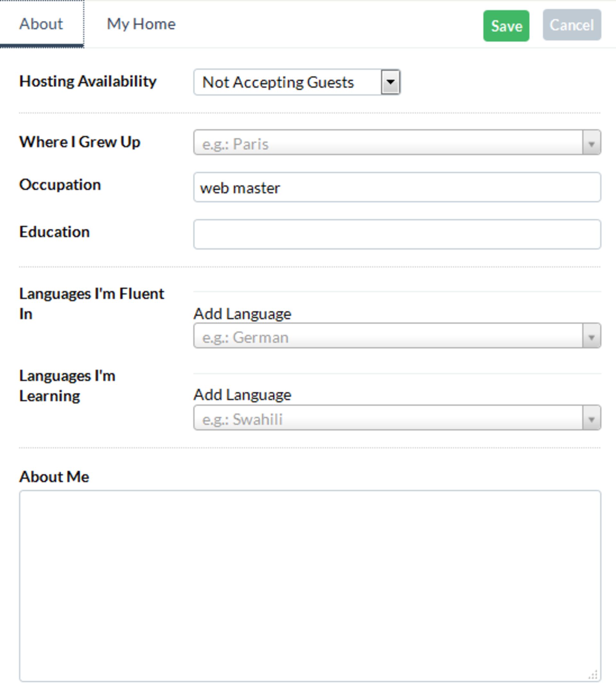616x690 pixels.
Task: Click the About Me textarea resize handle
Action: tap(593, 675)
